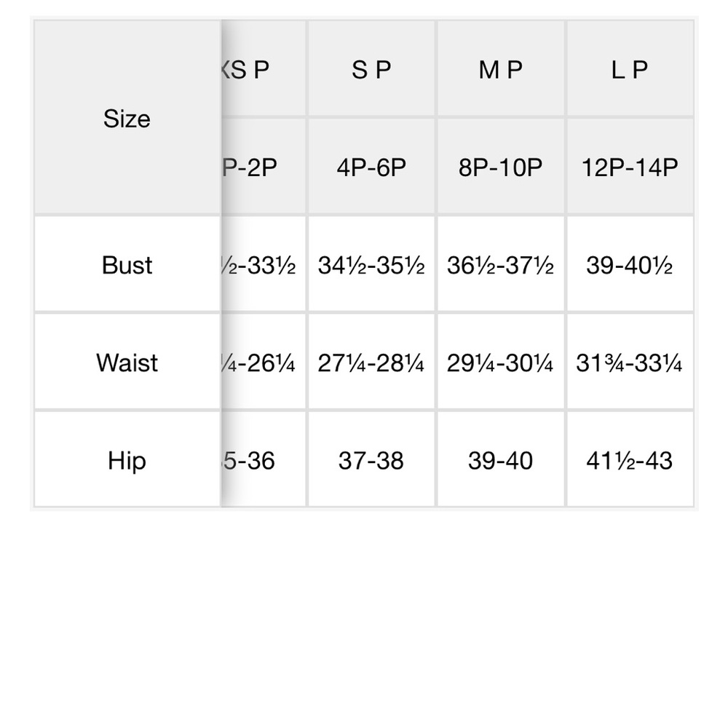Select bust measurement 34½-35½ cell
The image size is (728, 728).
371,265
